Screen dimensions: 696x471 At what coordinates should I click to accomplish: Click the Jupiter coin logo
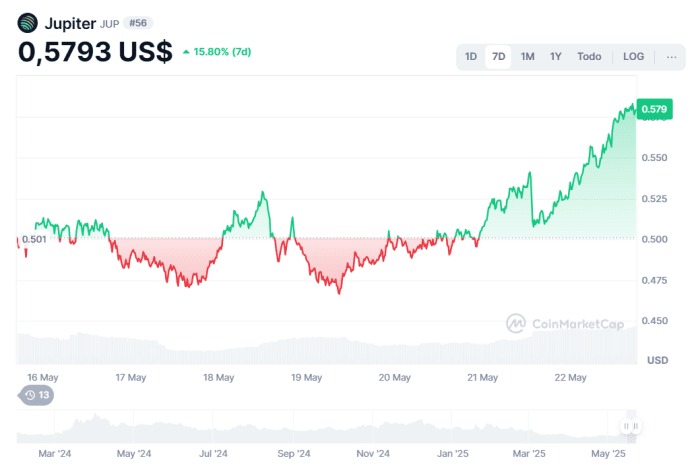point(28,22)
